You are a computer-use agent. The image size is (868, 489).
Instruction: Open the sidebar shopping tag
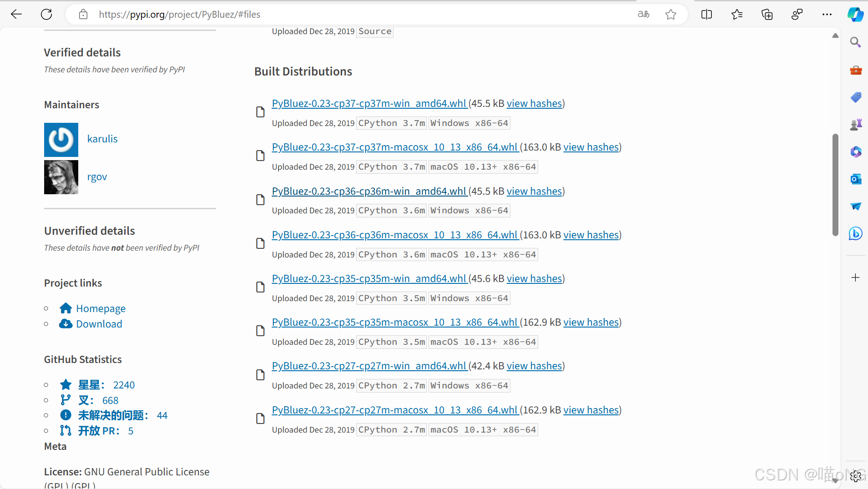point(855,97)
